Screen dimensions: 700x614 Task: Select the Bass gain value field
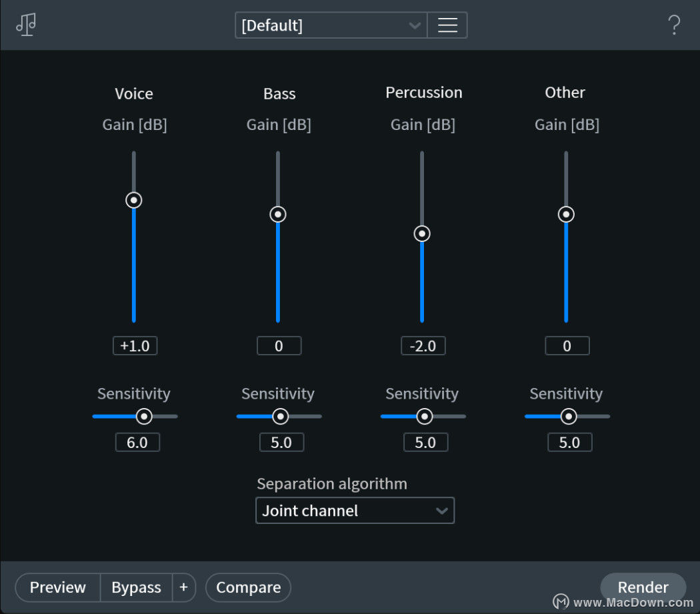(x=279, y=345)
